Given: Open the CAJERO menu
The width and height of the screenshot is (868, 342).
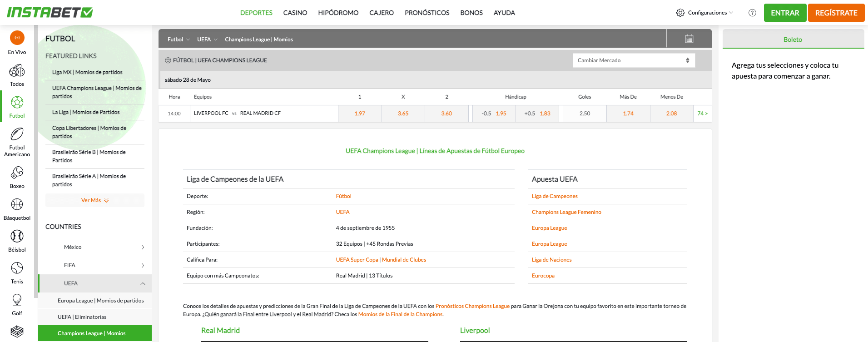Looking at the screenshot, I should pyautogui.click(x=382, y=13).
